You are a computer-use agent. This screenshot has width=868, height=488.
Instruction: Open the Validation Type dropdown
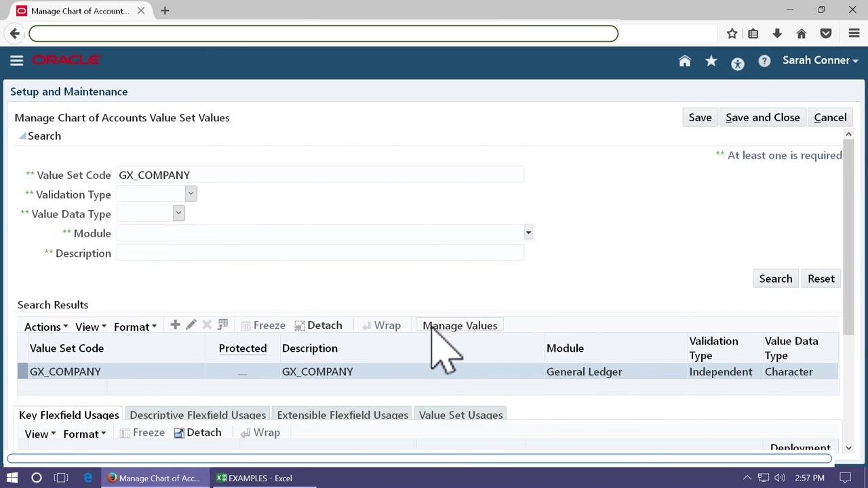191,194
